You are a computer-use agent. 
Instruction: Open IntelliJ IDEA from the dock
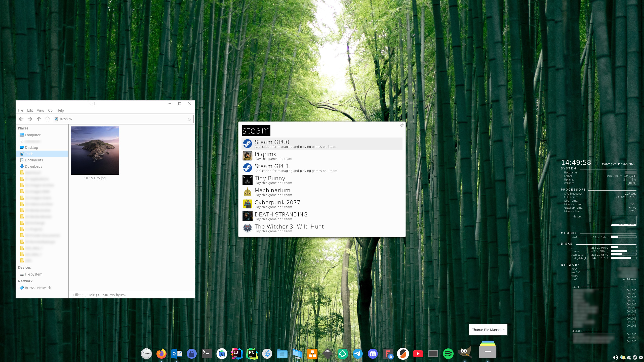click(237, 354)
